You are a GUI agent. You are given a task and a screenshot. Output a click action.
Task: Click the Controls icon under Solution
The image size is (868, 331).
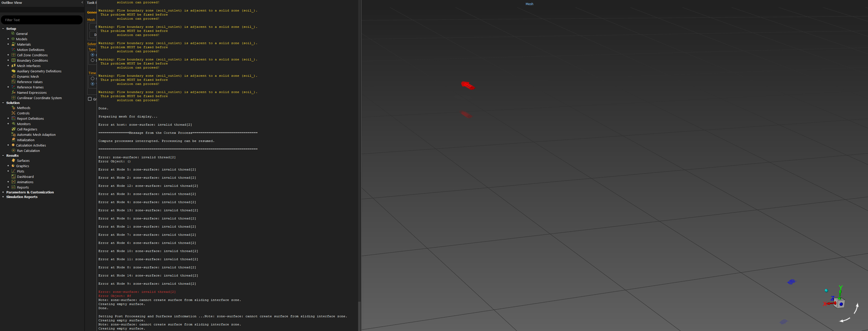[x=14, y=113]
